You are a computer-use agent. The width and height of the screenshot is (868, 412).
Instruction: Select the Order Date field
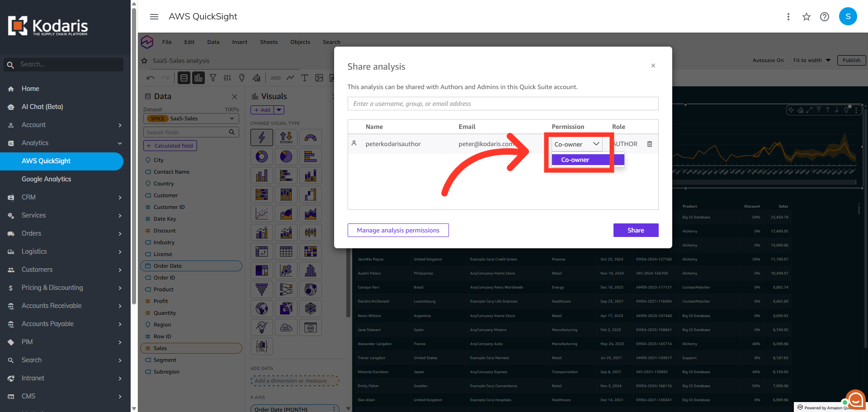(191, 266)
